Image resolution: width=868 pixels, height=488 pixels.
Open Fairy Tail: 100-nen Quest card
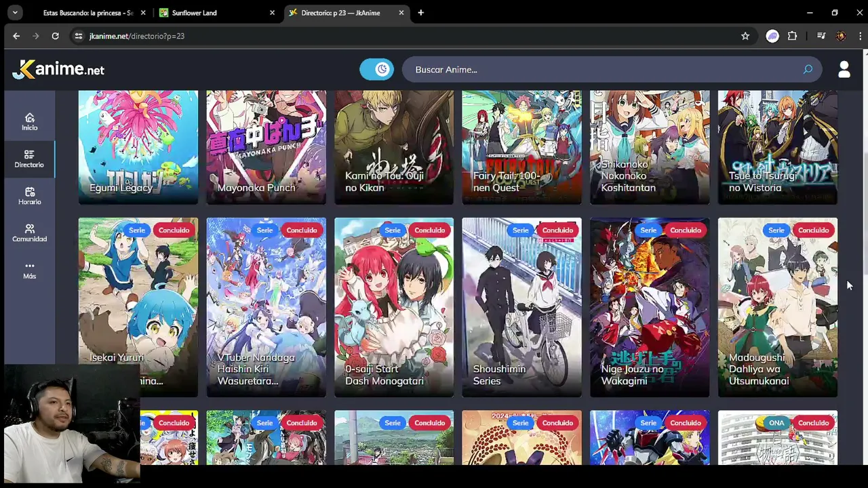tap(521, 147)
